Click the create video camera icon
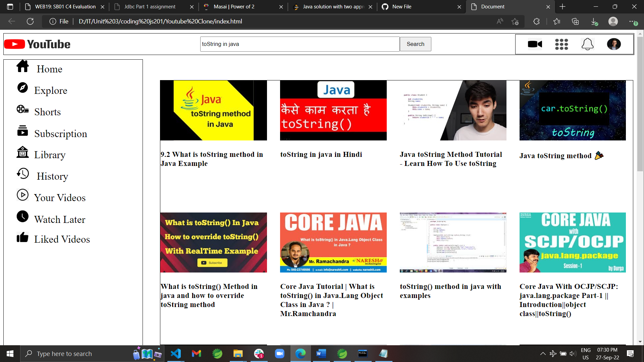The image size is (644, 362). pyautogui.click(x=534, y=44)
